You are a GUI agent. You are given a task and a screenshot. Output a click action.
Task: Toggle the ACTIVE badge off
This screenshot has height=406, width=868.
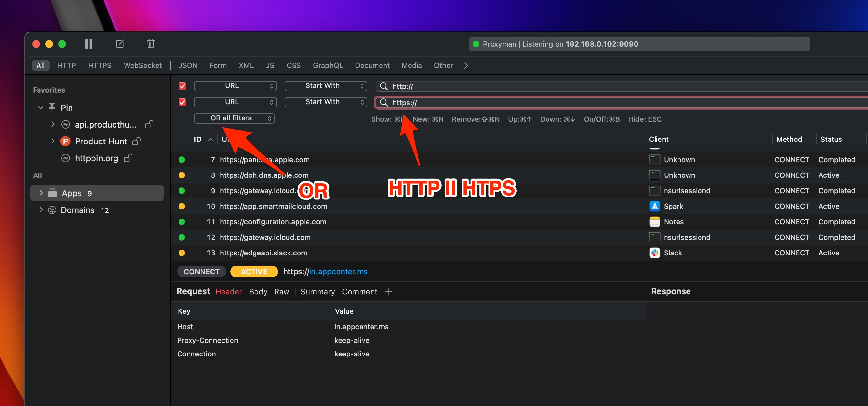pyautogui.click(x=254, y=271)
